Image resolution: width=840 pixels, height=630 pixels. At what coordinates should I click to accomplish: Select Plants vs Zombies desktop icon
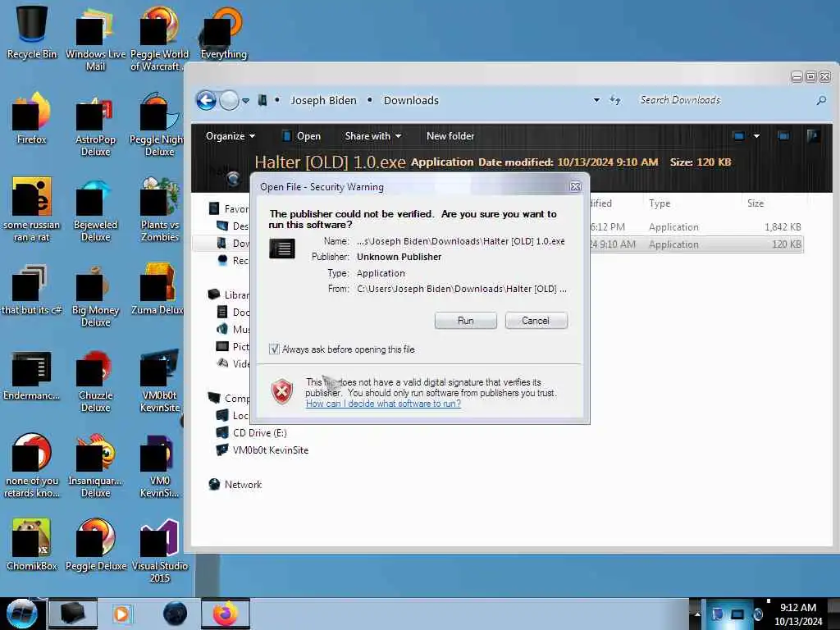pyautogui.click(x=160, y=209)
